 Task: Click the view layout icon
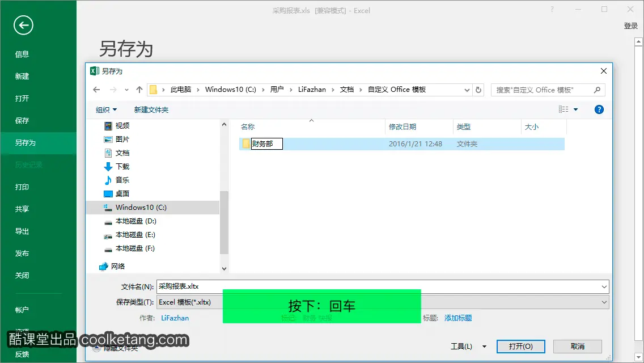click(x=563, y=109)
